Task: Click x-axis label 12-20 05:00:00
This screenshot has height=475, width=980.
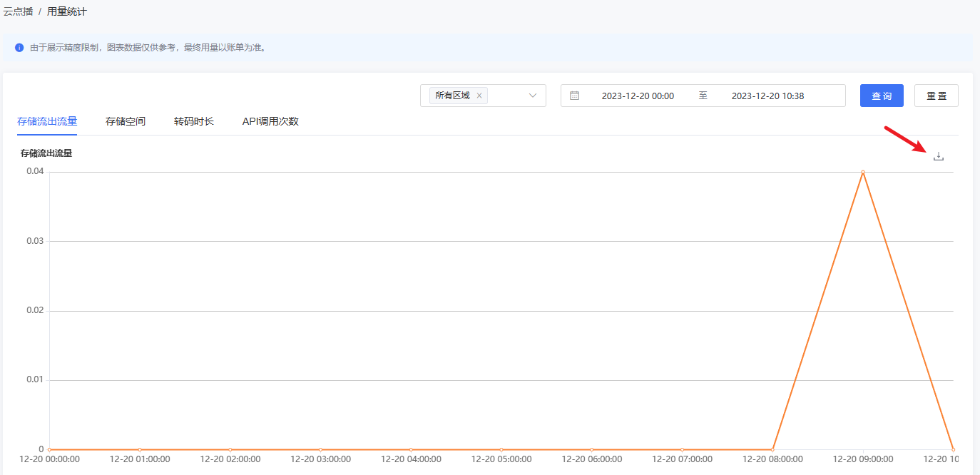Action: tap(501, 459)
